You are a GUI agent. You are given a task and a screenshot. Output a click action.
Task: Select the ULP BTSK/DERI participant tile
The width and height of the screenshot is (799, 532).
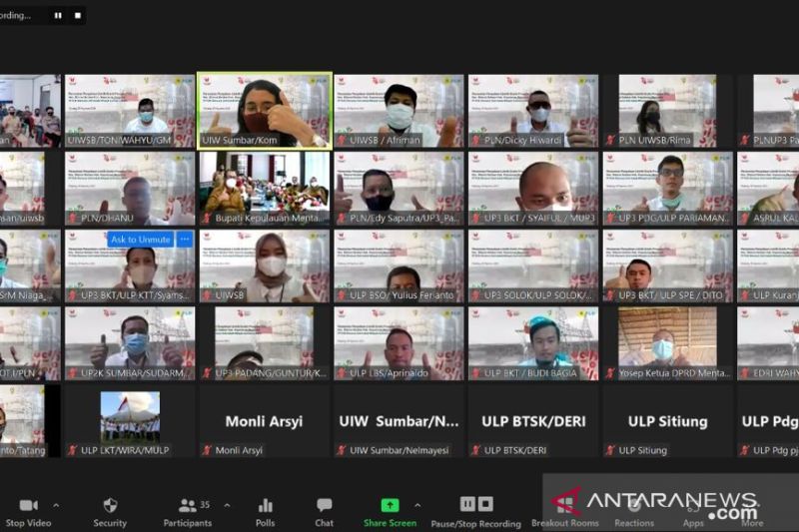pyautogui.click(x=533, y=420)
